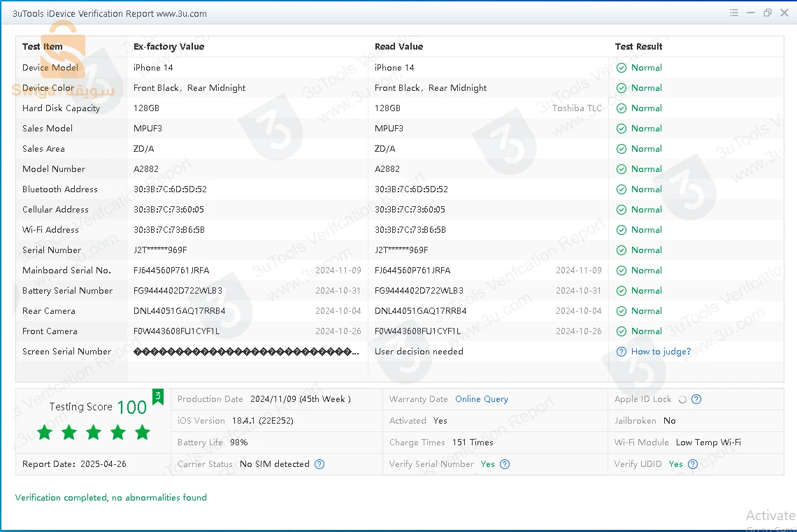Image resolution: width=797 pixels, height=532 pixels.
Task: Click the question icon before How to judge
Action: point(621,352)
